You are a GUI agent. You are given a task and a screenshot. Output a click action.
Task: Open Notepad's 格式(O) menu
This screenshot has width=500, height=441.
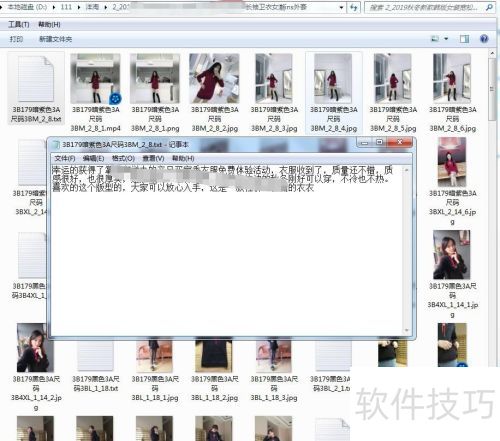click(x=123, y=158)
